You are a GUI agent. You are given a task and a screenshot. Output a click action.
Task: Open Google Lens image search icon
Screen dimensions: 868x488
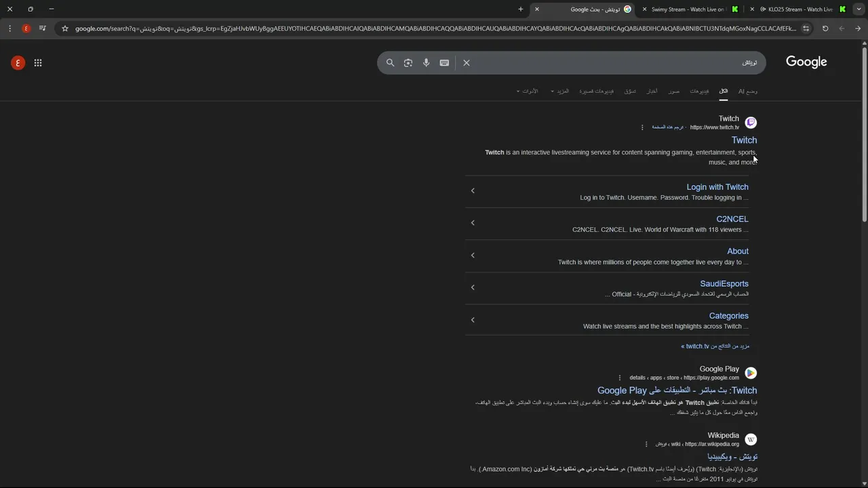tap(408, 62)
